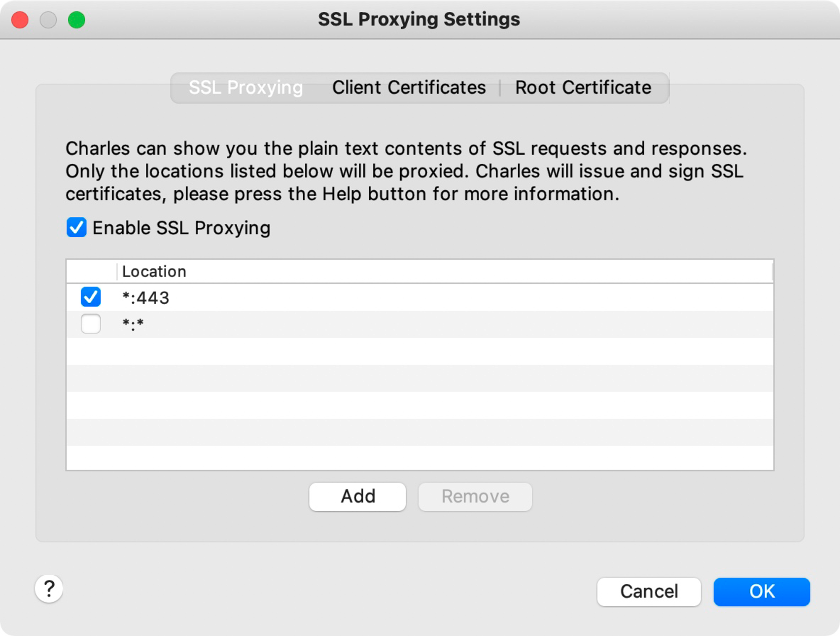Viewport: 840px width, 636px height.
Task: Click the disabled Remove button
Action: coord(475,497)
